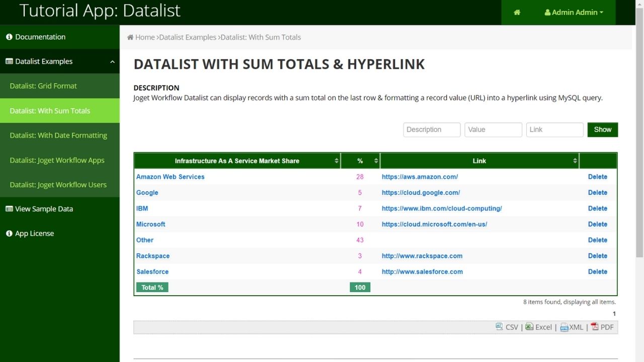Click the Home icon in top bar
Image resolution: width=644 pixels, height=362 pixels.
(517, 13)
